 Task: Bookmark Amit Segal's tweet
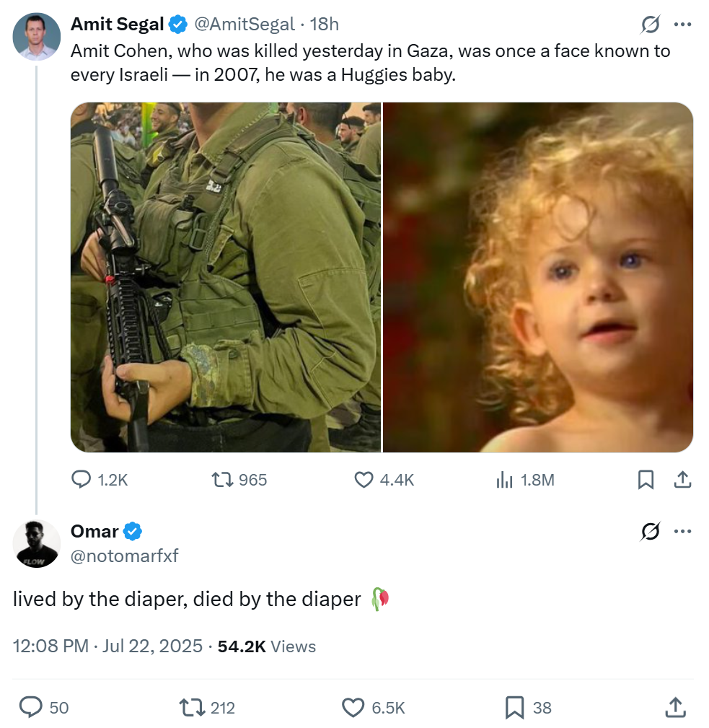(x=646, y=480)
